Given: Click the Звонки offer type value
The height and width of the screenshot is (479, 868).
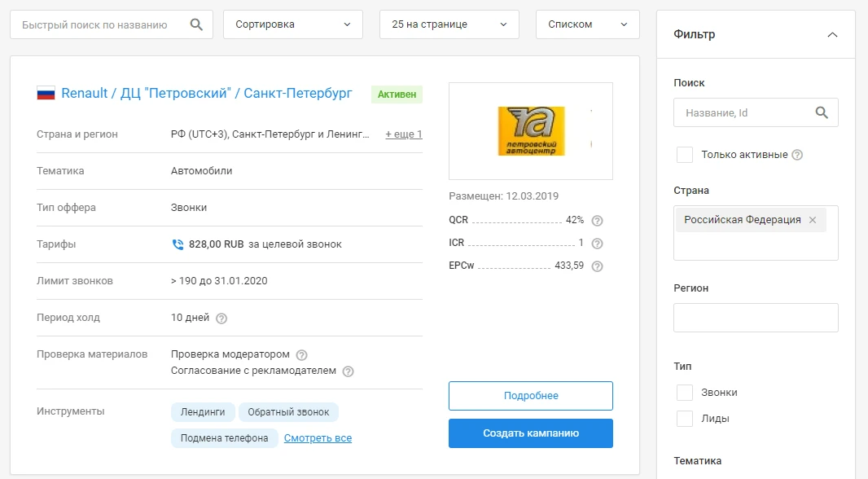Looking at the screenshot, I should (189, 208).
